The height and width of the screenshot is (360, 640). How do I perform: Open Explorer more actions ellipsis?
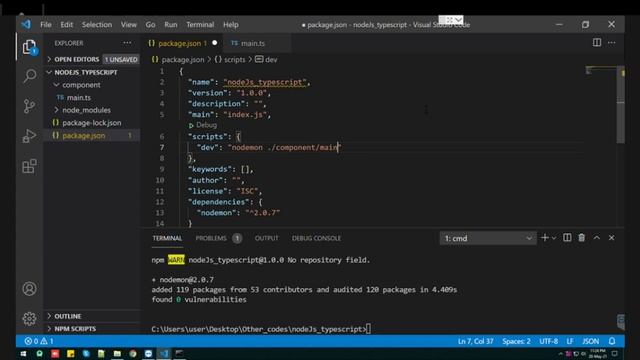127,43
